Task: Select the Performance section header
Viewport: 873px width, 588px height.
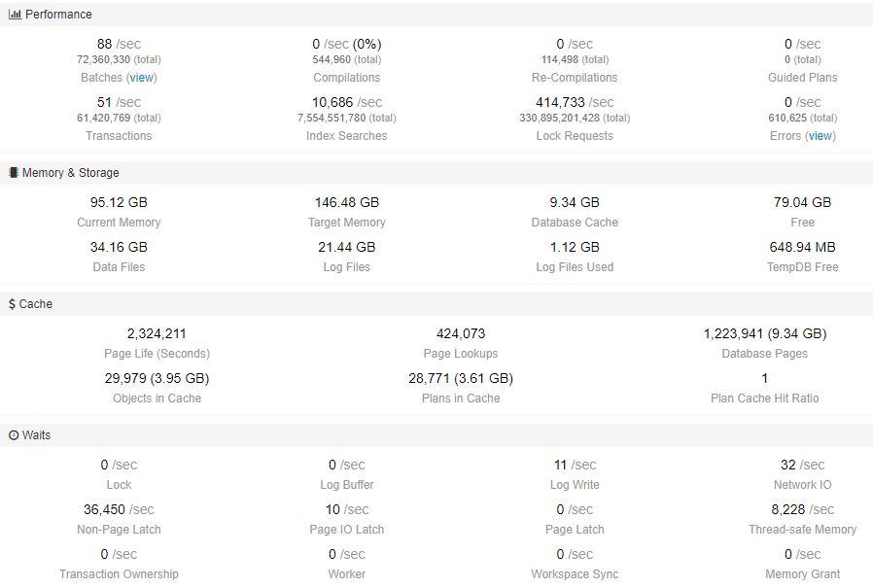Action: pos(58,15)
